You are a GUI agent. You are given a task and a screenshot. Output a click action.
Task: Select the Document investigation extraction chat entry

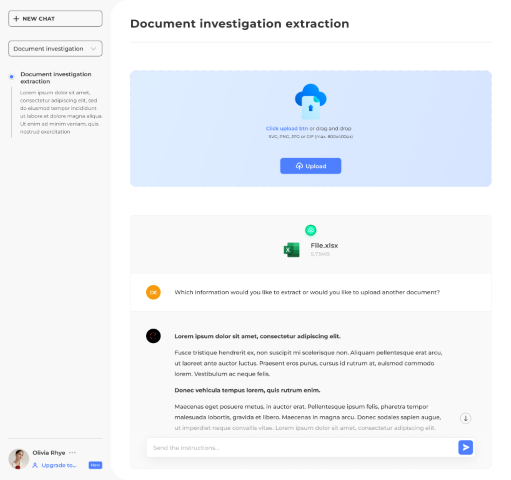coord(56,78)
